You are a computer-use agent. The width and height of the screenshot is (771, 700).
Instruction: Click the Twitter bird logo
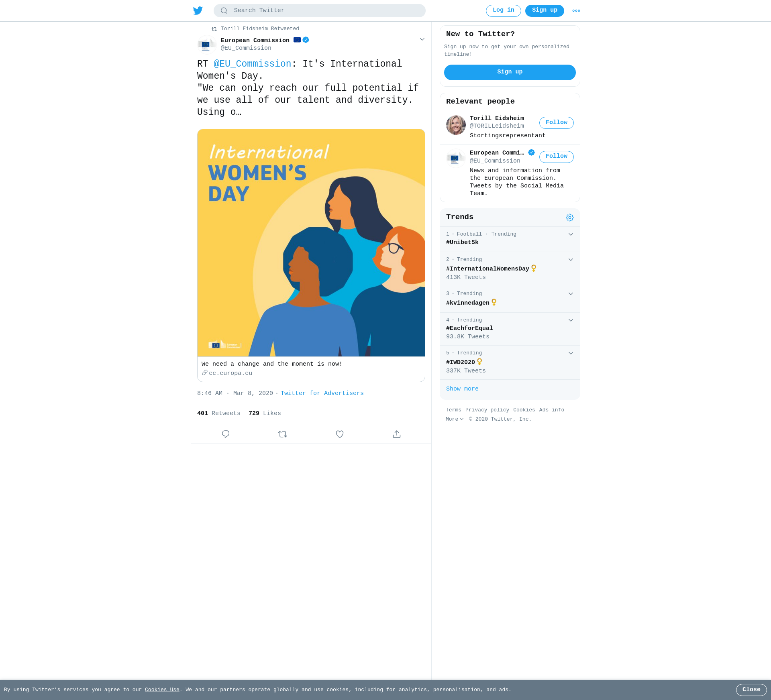click(198, 10)
